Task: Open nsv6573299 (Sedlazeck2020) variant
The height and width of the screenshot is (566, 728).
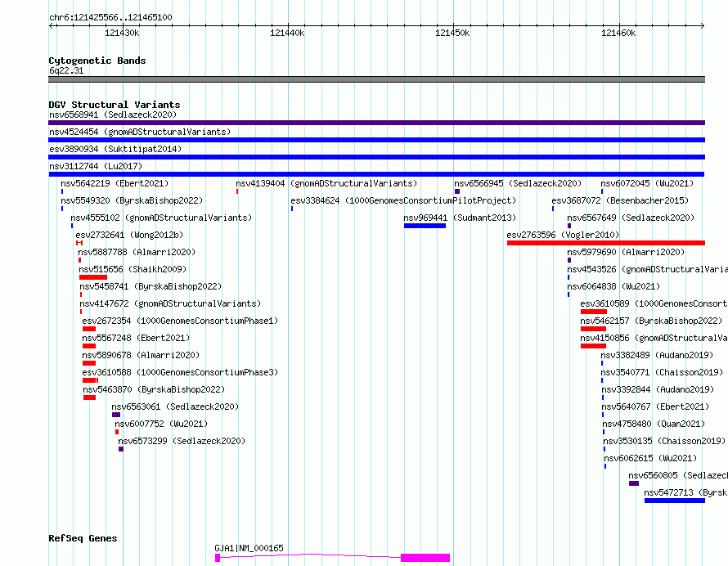Action: tap(182, 441)
